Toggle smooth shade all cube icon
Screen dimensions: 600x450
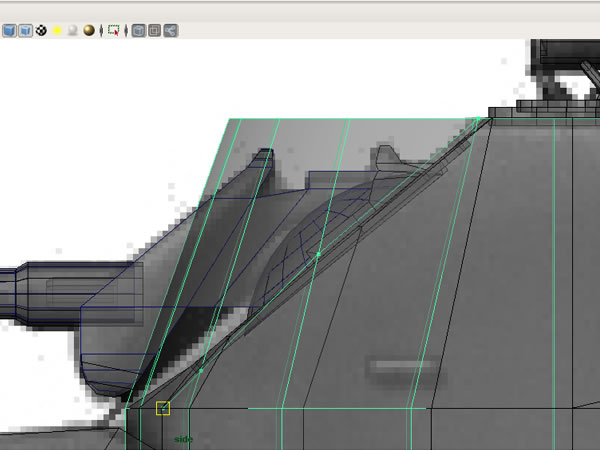(x=9, y=31)
